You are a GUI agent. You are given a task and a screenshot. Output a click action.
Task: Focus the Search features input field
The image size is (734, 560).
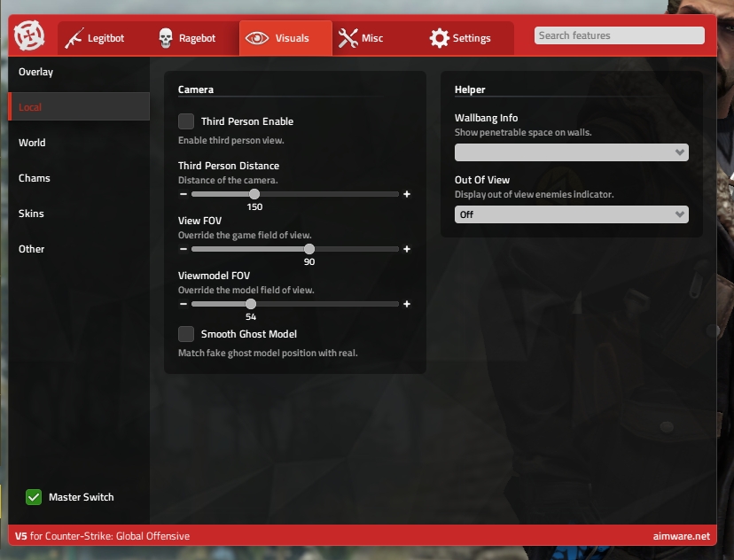click(619, 35)
